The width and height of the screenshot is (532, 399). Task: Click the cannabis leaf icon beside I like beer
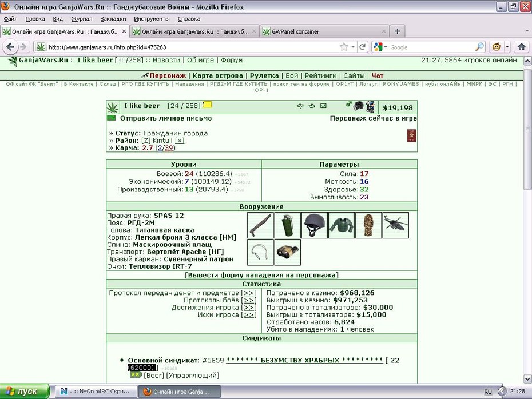coord(113,107)
